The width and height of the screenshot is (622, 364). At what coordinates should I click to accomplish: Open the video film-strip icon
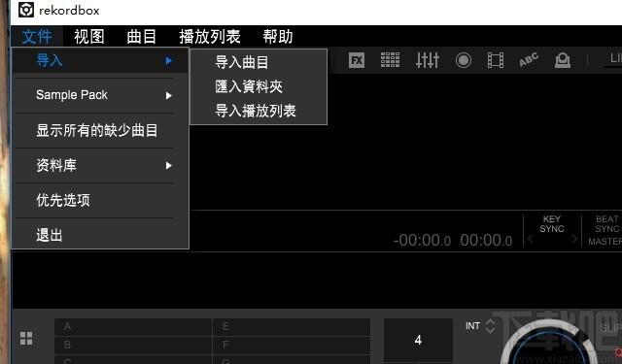(x=496, y=60)
